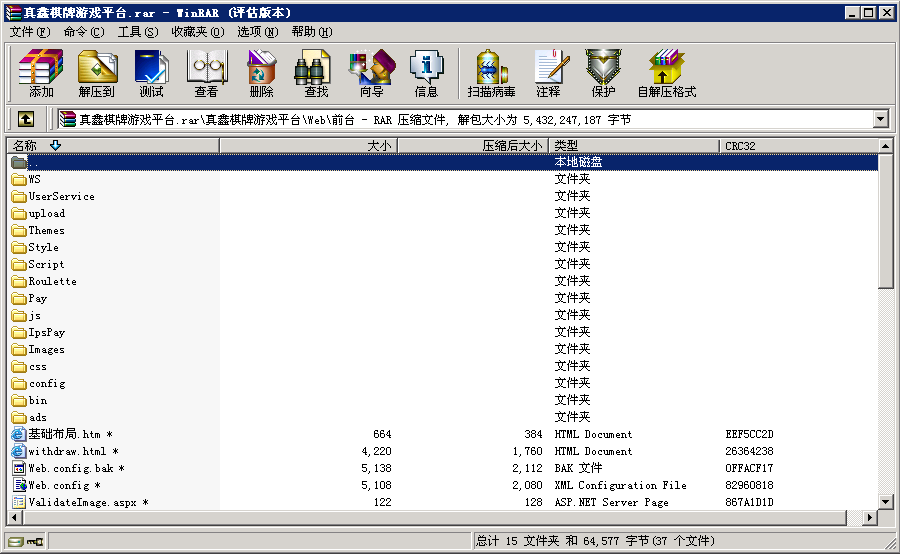Viewport: 900px width, 554px height.
Task: Open the 收藏夹 (Favorites) menu
Action: [195, 32]
